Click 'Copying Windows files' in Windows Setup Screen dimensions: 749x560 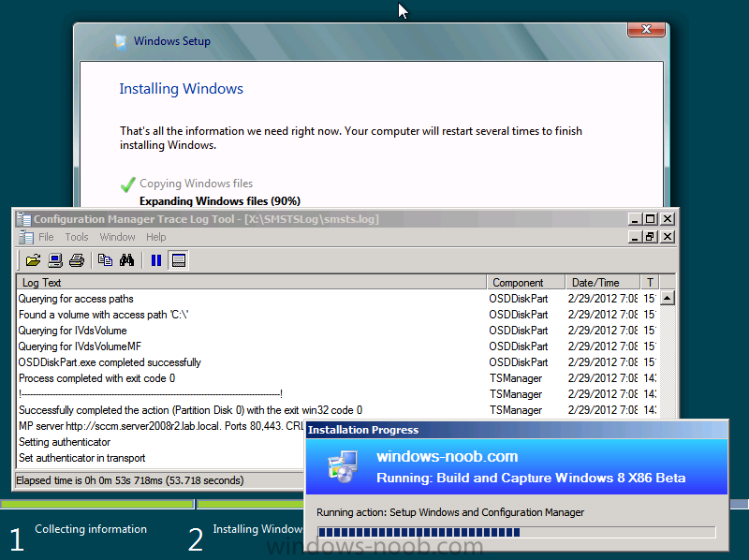coord(196,184)
